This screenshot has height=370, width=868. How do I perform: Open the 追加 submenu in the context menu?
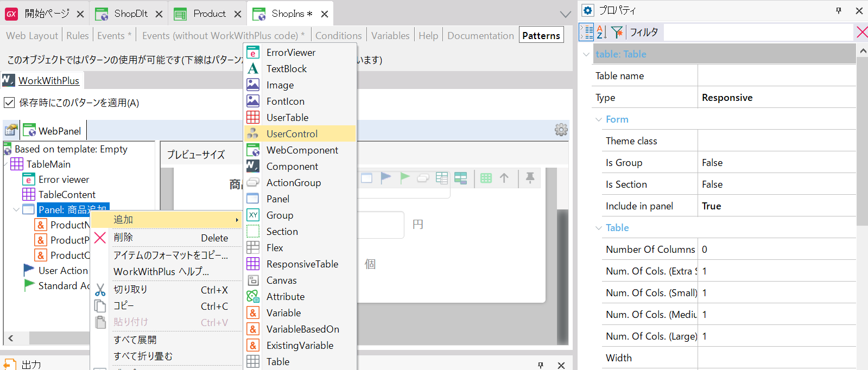click(x=167, y=220)
